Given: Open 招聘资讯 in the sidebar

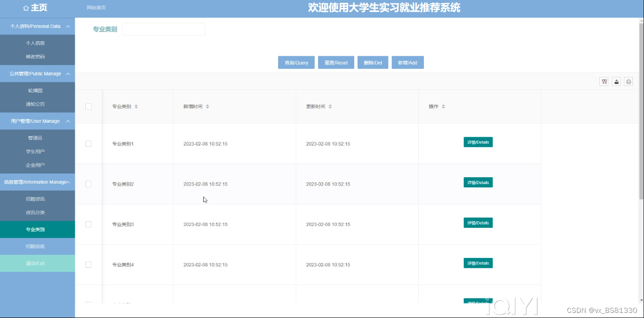Looking at the screenshot, I should [x=35, y=199].
